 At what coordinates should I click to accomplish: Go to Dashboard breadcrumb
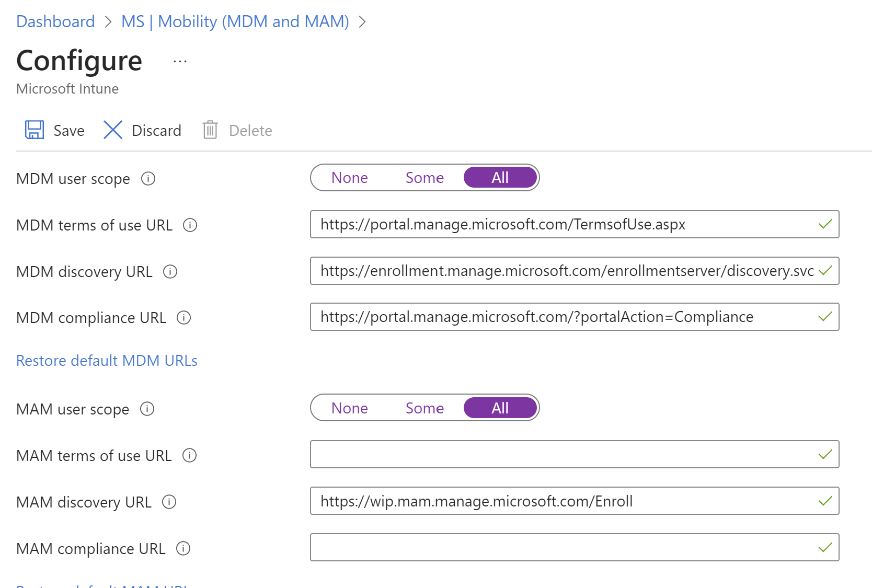click(55, 21)
